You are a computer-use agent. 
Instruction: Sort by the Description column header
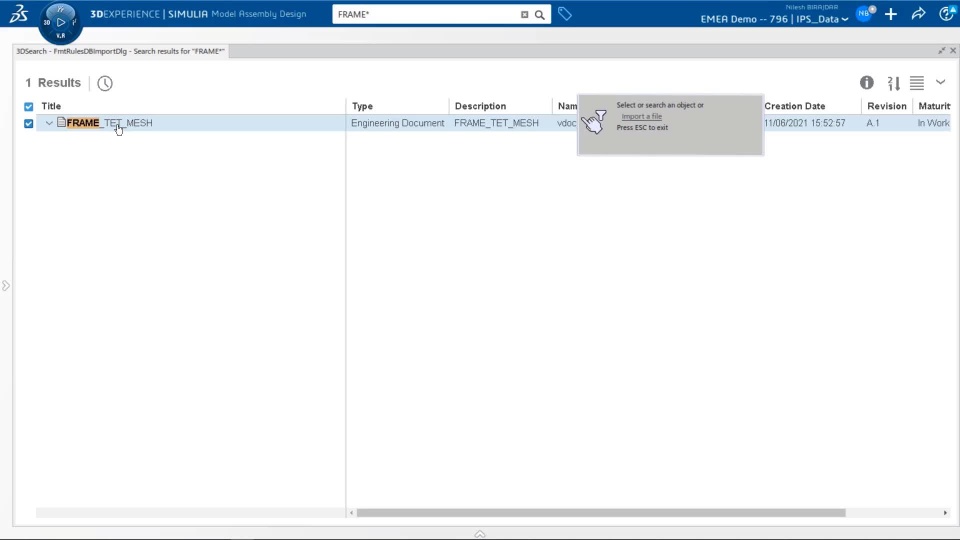(x=480, y=106)
